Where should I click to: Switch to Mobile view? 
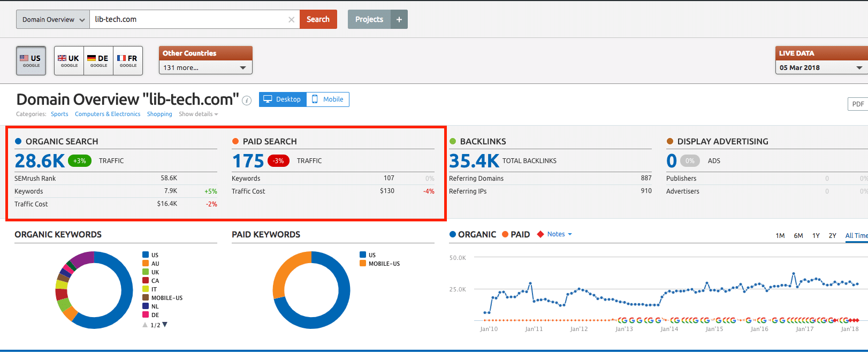[328, 99]
